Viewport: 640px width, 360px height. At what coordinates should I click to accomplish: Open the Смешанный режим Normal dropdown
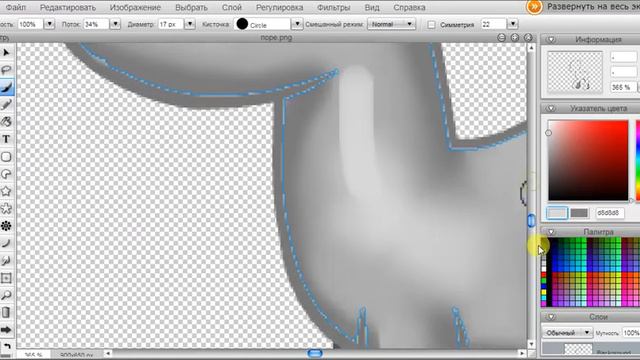coord(391,24)
